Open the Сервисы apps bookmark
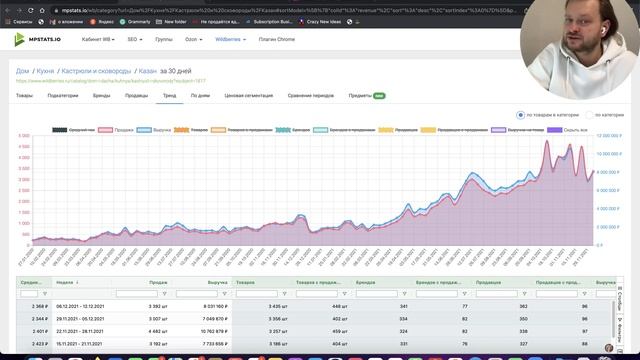 coord(19,22)
